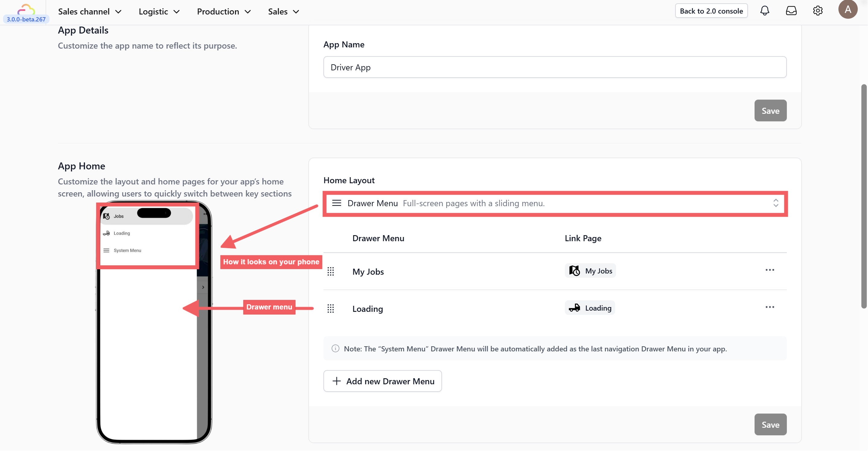
Task: Open three-dot options for Loading row
Action: 770,307
